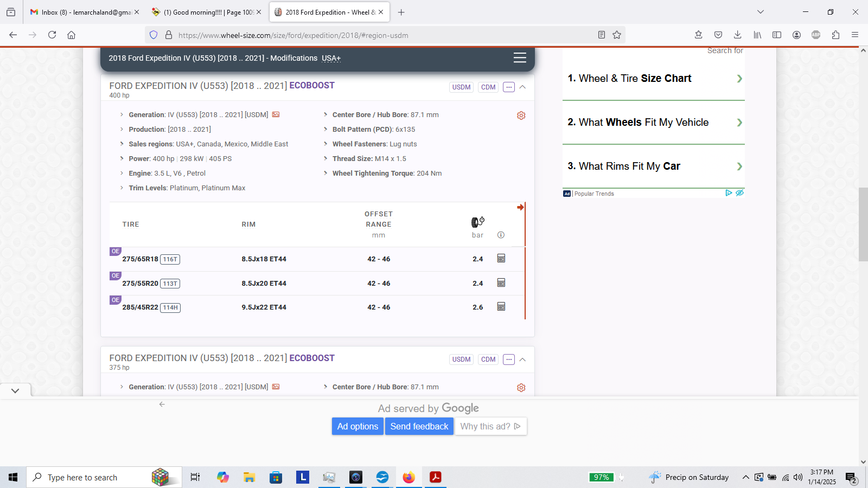Click Send feedback button
The height and width of the screenshot is (488, 868).
click(419, 426)
